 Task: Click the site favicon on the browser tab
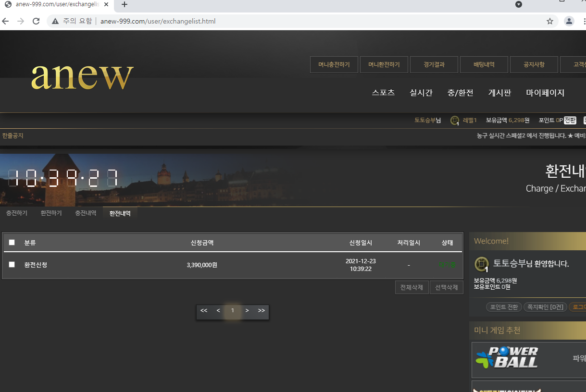coord(8,4)
